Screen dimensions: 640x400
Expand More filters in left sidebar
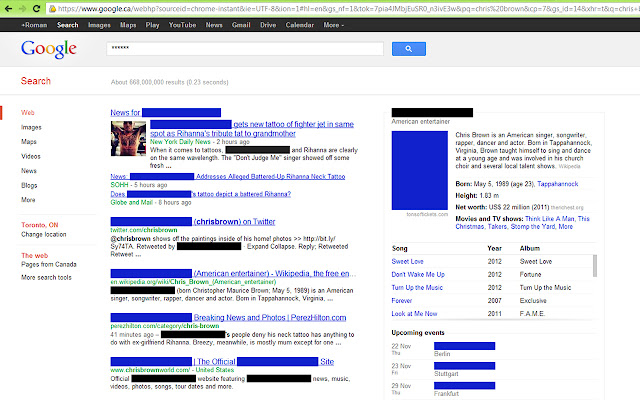[28, 200]
